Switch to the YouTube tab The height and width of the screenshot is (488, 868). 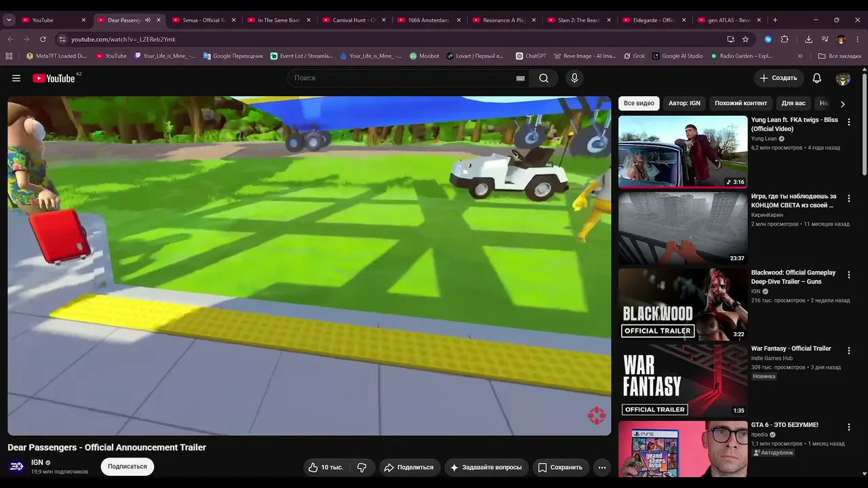click(54, 20)
